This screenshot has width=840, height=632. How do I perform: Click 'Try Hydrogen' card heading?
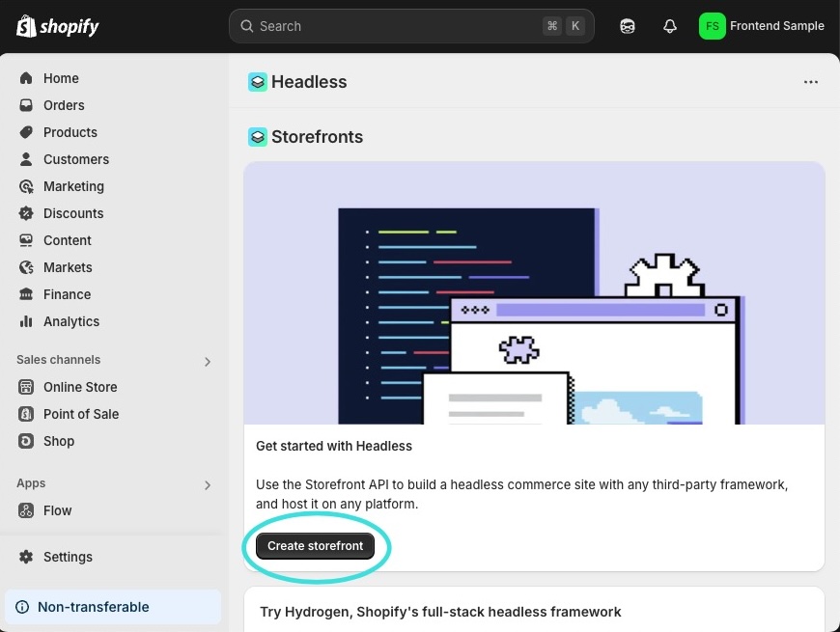[440, 612]
